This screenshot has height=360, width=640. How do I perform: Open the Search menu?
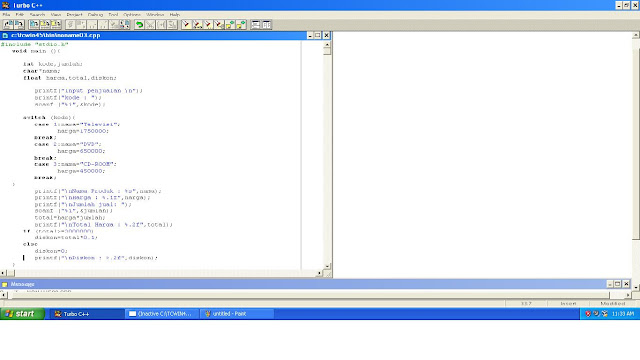37,15
